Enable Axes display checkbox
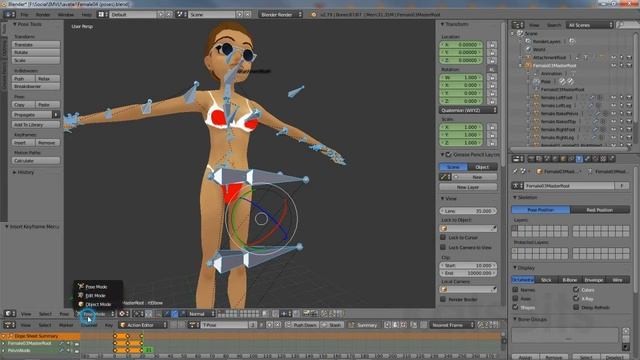640x360 pixels. pos(516,298)
